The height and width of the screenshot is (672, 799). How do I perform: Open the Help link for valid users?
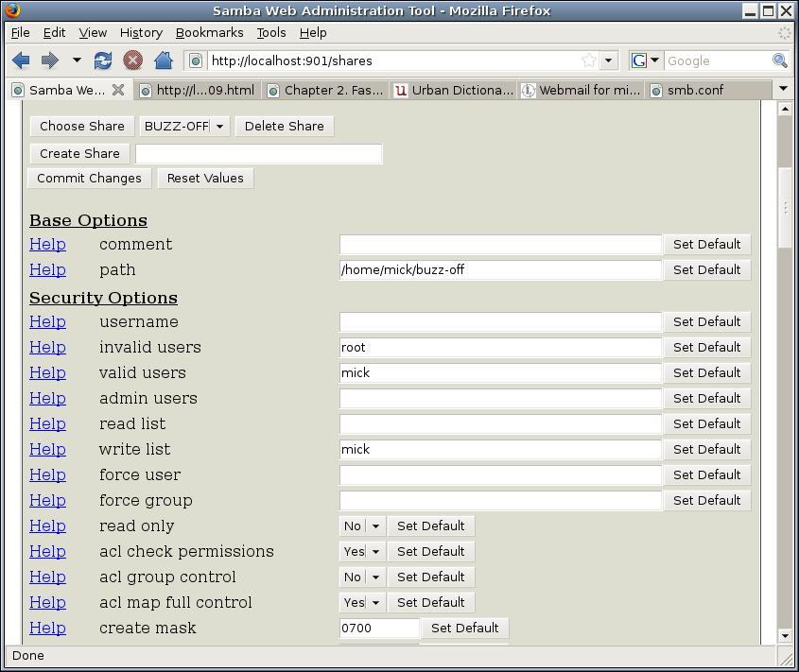click(x=47, y=372)
